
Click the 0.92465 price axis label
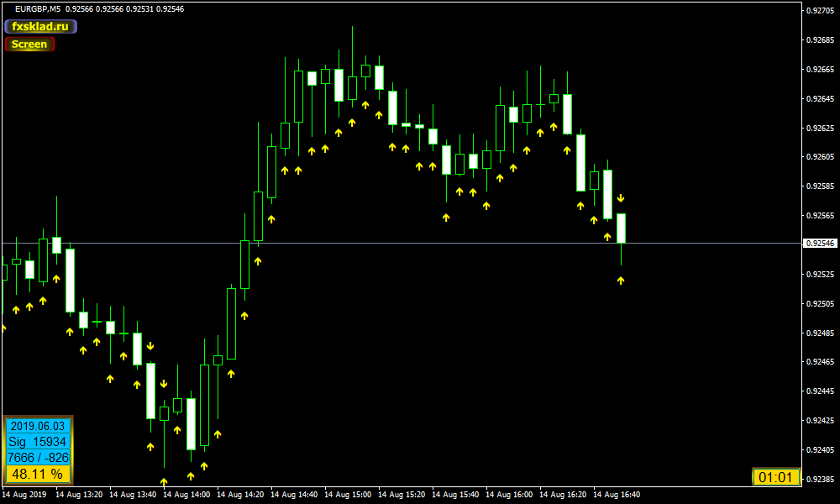coord(820,362)
